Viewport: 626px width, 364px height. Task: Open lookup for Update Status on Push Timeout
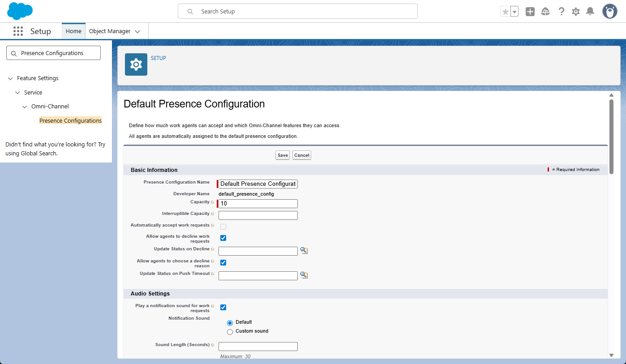(x=304, y=275)
